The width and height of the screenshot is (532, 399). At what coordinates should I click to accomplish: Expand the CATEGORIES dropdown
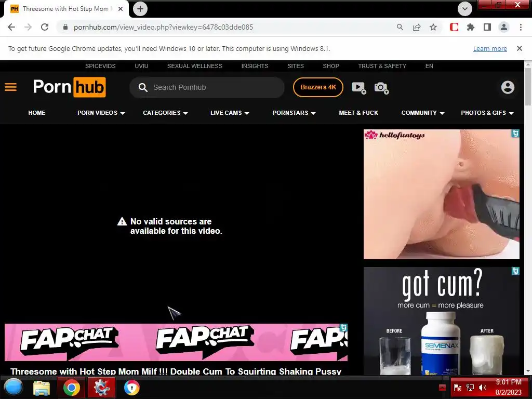pyautogui.click(x=165, y=113)
